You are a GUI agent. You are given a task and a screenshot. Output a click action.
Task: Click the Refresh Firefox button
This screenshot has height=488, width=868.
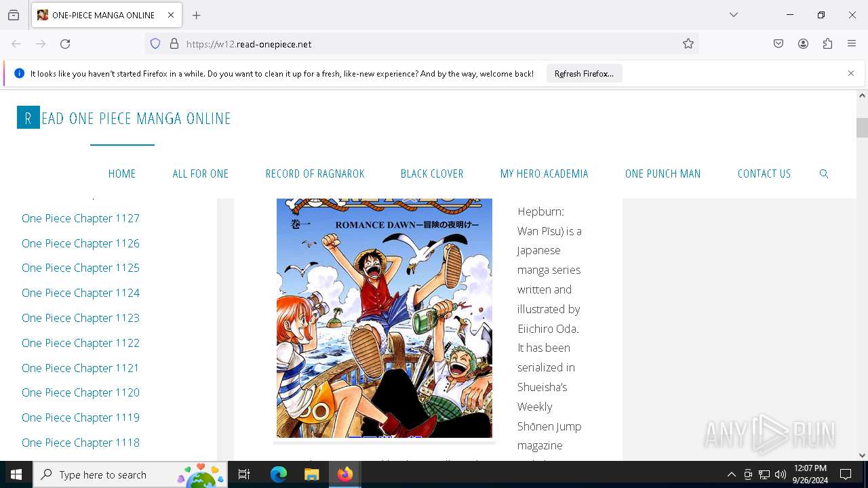pyautogui.click(x=584, y=74)
